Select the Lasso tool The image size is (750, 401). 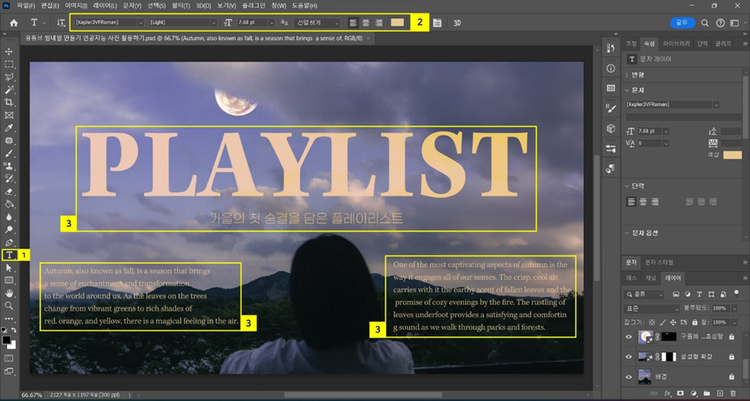click(9, 77)
